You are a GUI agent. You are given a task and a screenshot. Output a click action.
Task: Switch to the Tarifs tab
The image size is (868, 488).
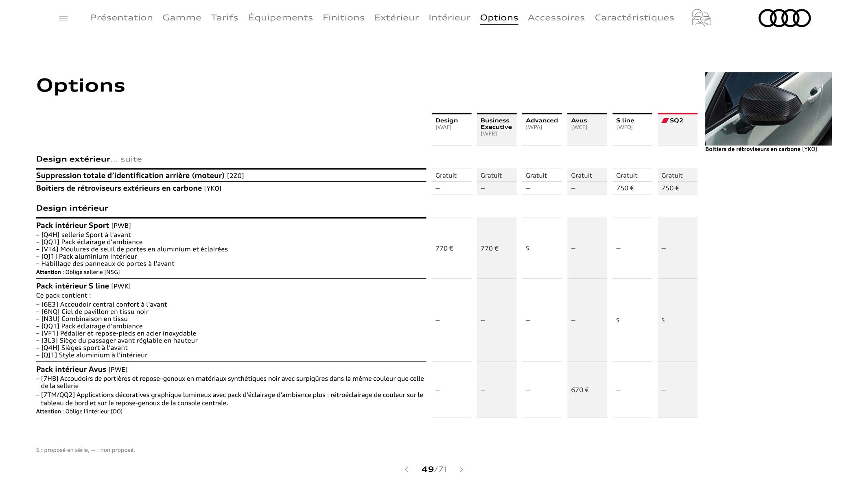[225, 17]
